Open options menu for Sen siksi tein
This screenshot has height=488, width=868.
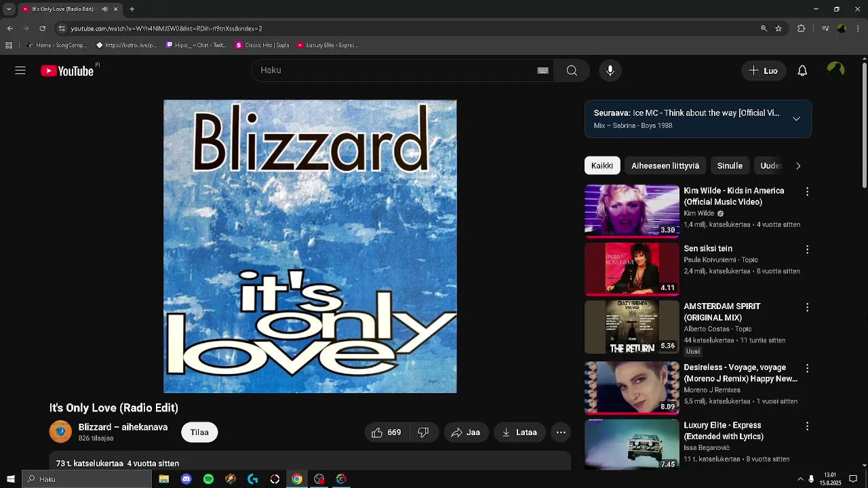pyautogui.click(x=807, y=249)
